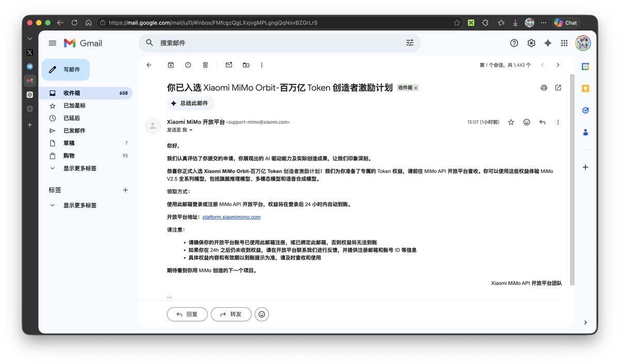The width and height of the screenshot is (620, 364).
Task: Move email to folder icon
Action: (x=246, y=65)
